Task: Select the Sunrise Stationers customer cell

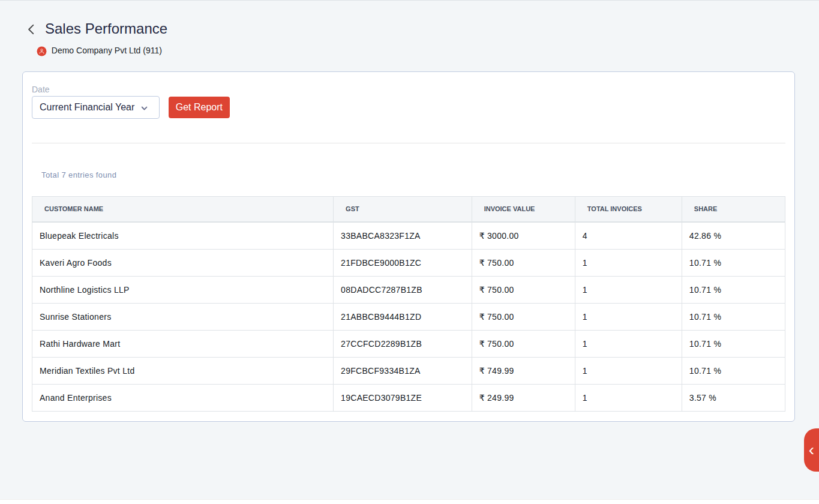Action: coord(183,317)
